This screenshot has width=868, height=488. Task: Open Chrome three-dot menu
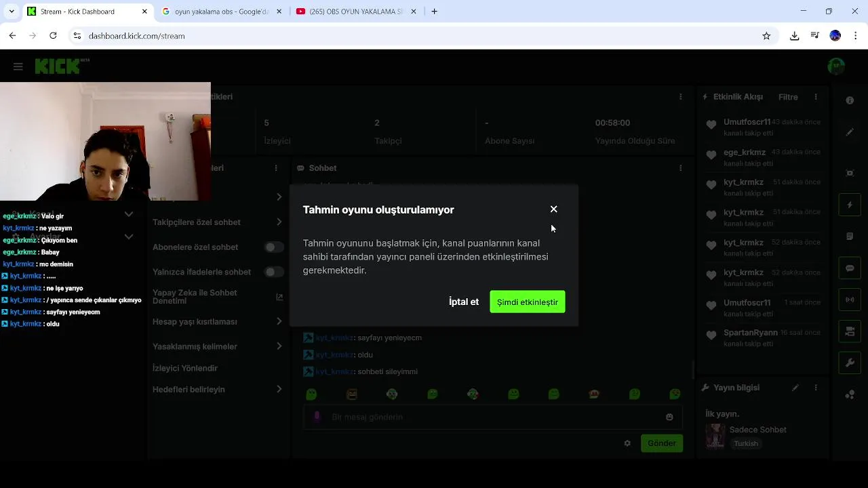point(855,36)
